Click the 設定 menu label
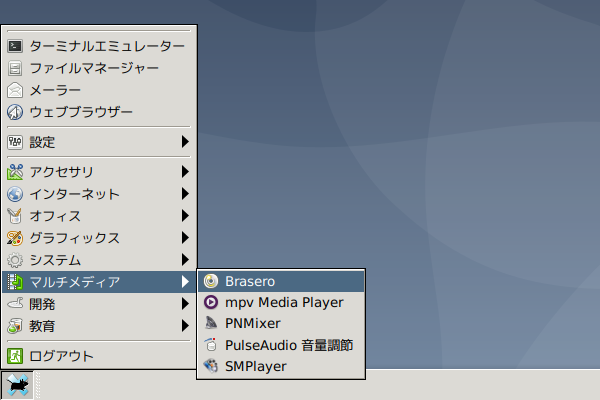Screen dimensions: 600x400 42,142
